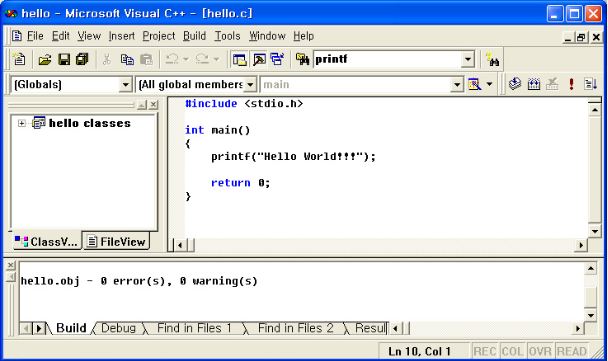Open the Insert menu

(121, 36)
